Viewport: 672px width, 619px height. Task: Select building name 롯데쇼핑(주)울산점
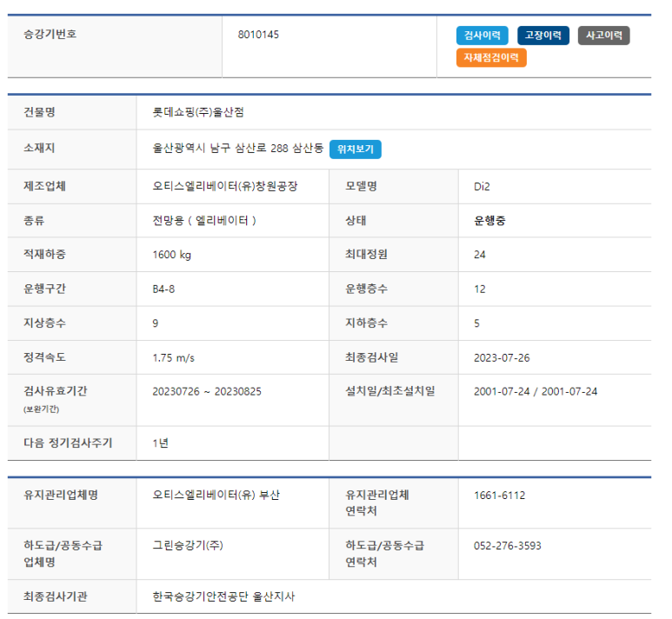tap(198, 112)
